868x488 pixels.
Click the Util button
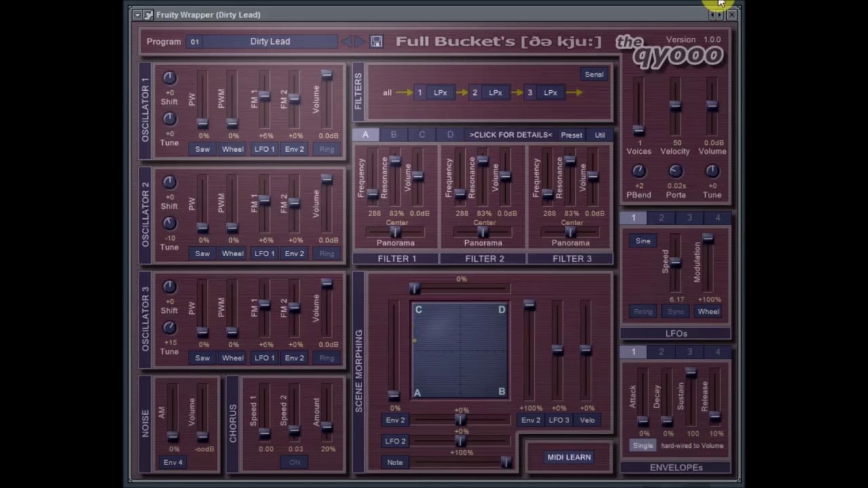600,135
